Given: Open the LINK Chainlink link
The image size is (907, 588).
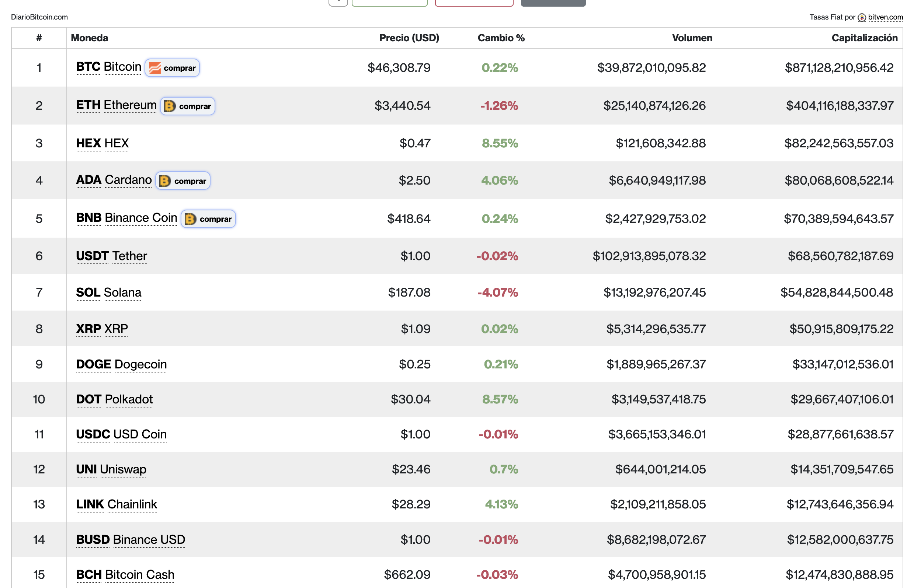Looking at the screenshot, I should coord(117,505).
